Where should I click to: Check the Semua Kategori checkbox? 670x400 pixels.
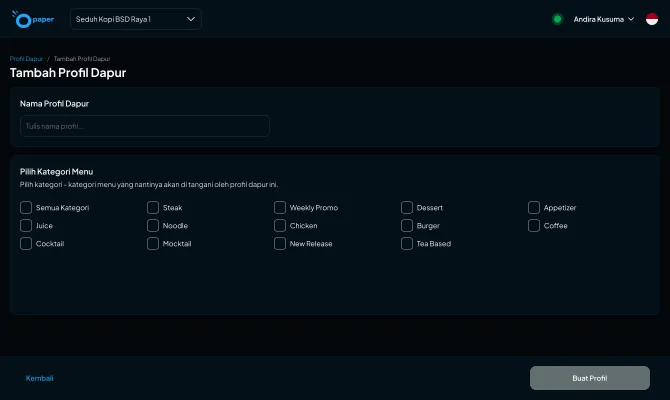pos(26,208)
